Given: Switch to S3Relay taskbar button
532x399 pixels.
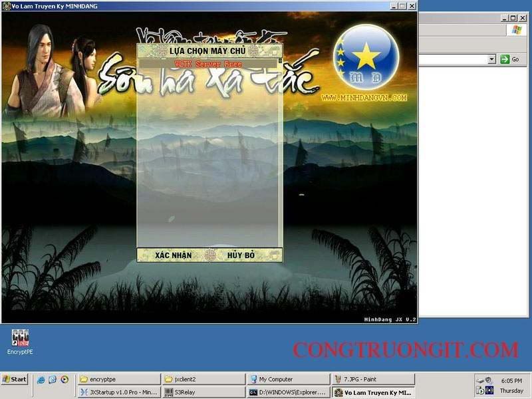Looking at the screenshot, I should tap(204, 392).
